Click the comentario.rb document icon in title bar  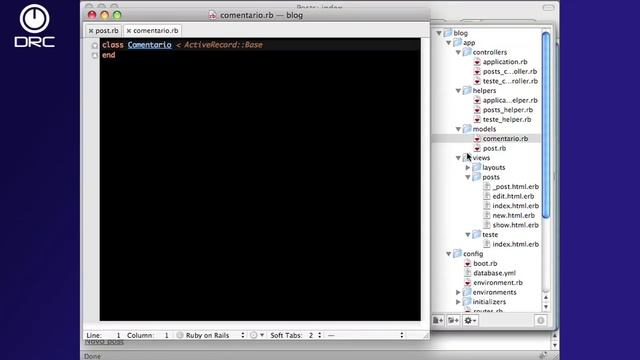click(x=212, y=15)
